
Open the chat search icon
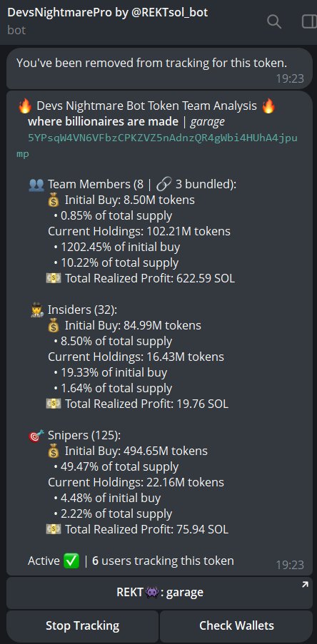274,21
